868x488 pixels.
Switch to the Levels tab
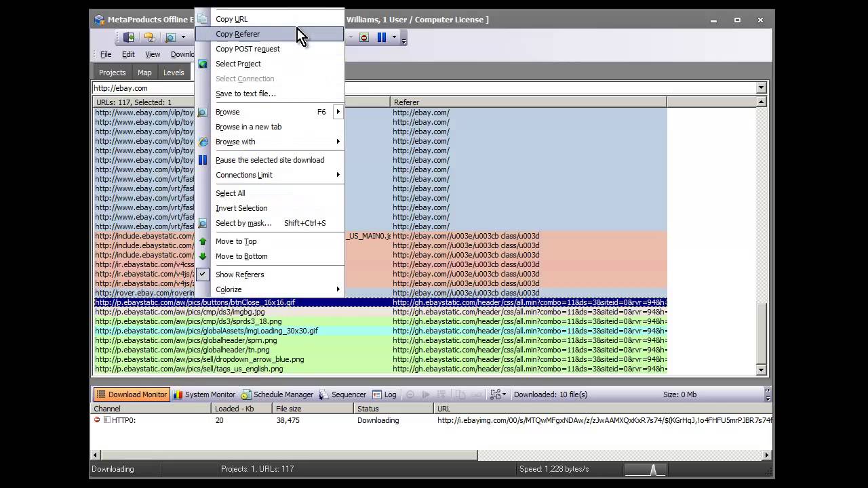click(174, 73)
